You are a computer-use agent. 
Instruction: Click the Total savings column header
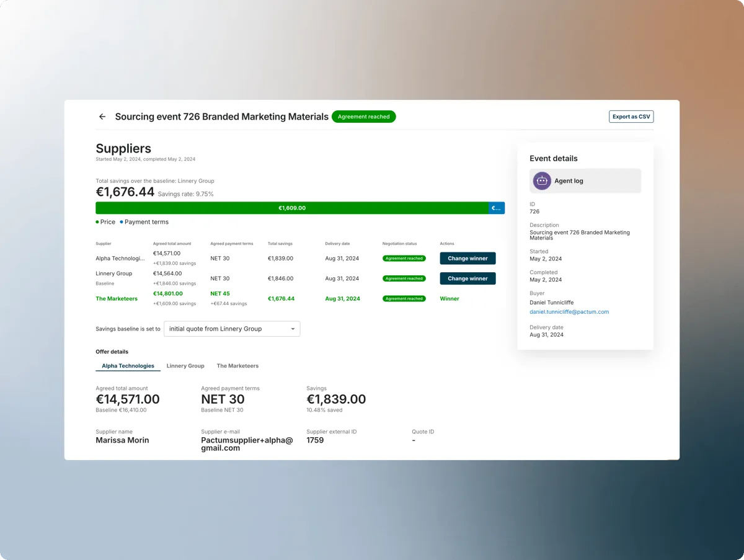point(280,244)
